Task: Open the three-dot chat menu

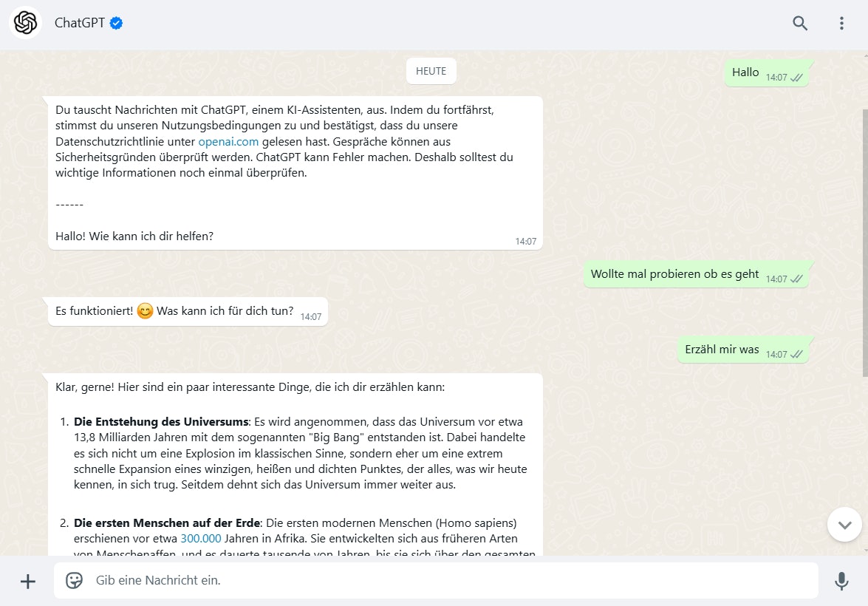Action: (841, 23)
